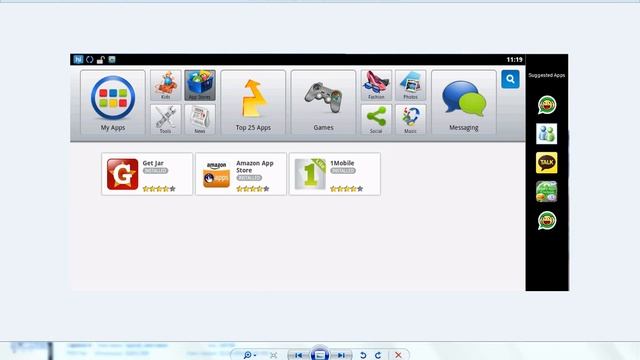Open the photo viewer zoom dropdown

coord(249,355)
